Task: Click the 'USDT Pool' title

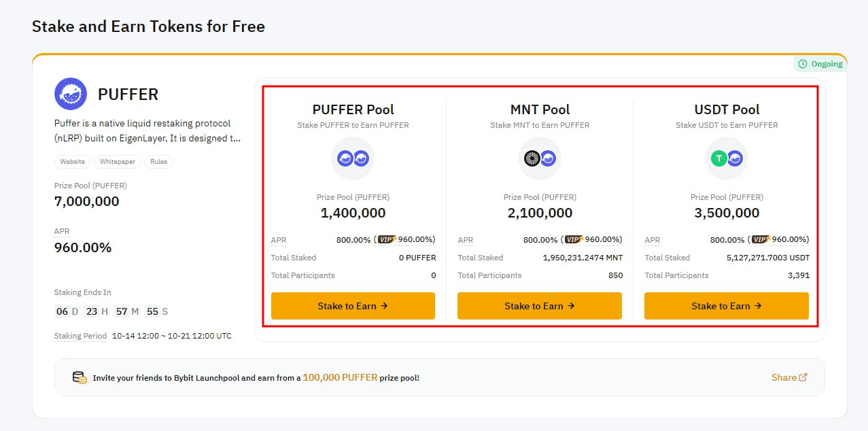Action: point(727,109)
